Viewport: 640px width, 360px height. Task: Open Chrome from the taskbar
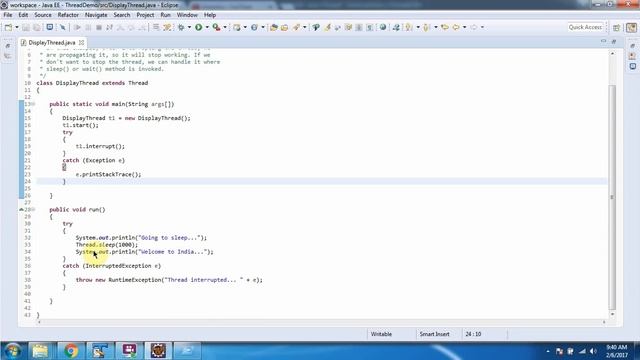[71, 351]
